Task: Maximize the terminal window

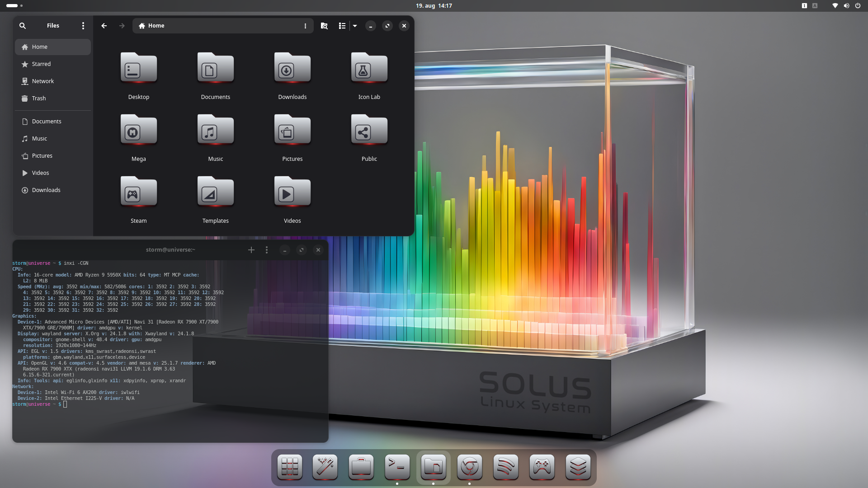Action: (302, 250)
